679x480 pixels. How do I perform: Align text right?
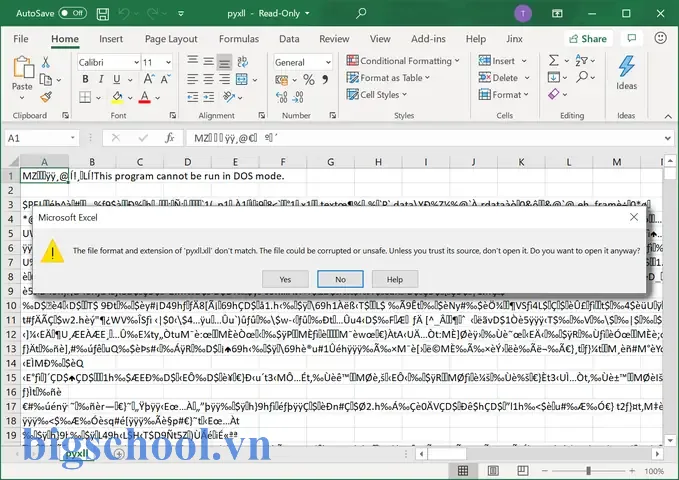[224, 79]
